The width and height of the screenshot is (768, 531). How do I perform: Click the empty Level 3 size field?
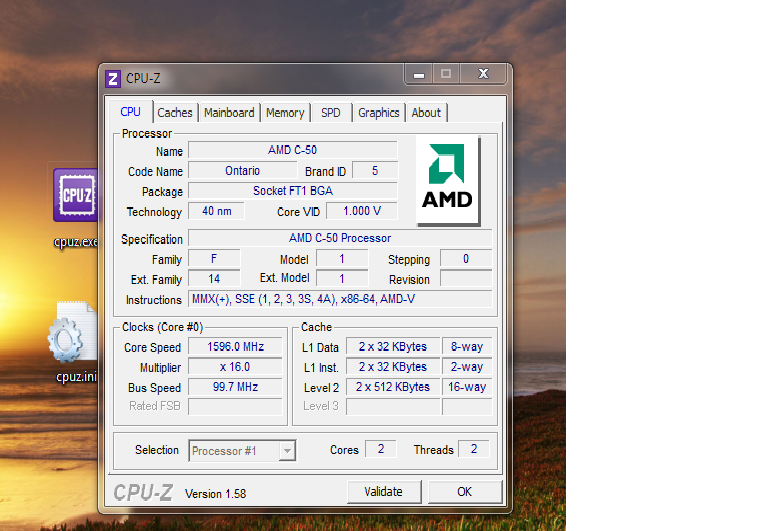393,407
